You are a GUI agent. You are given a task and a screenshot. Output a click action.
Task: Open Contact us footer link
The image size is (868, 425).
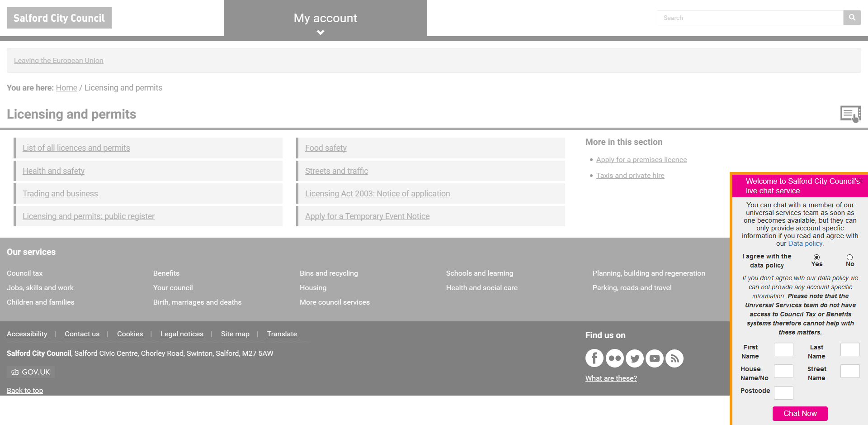(x=82, y=334)
